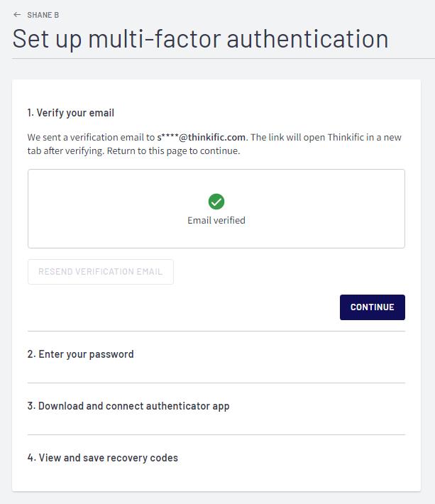This screenshot has height=504, width=435.
Task: Open the SHANE B breadcrumb link
Action: [x=43, y=15]
